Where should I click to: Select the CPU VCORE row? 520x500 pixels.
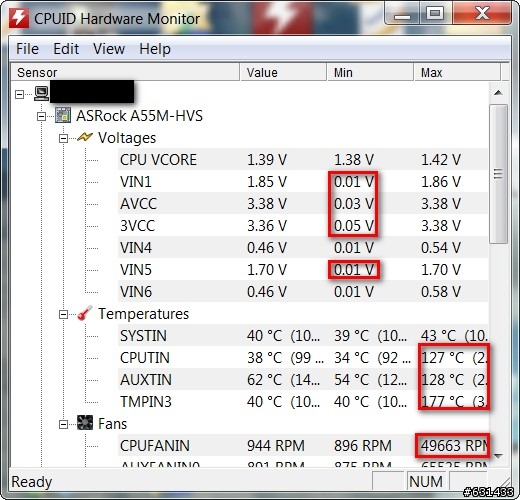(x=303, y=159)
